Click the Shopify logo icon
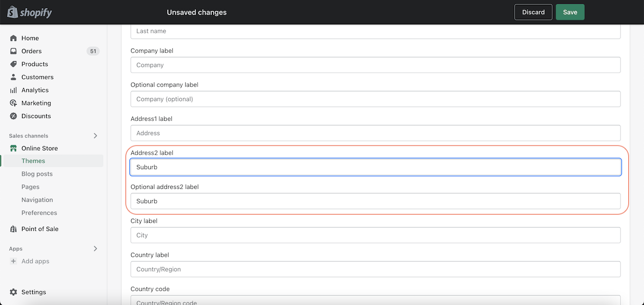The height and width of the screenshot is (305, 644). click(13, 12)
